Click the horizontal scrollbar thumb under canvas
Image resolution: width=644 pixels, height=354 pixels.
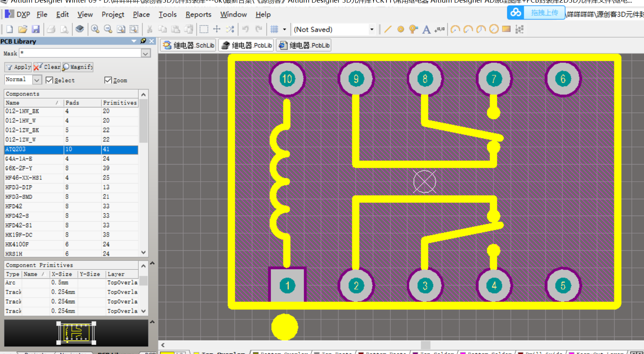425,345
